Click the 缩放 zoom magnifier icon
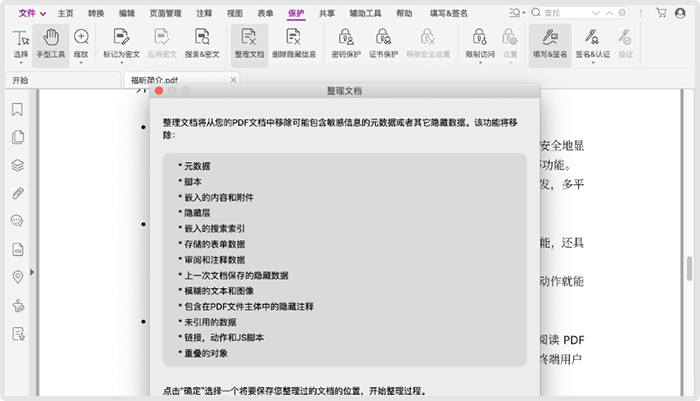The height and width of the screenshot is (401, 700). pyautogui.click(x=81, y=37)
